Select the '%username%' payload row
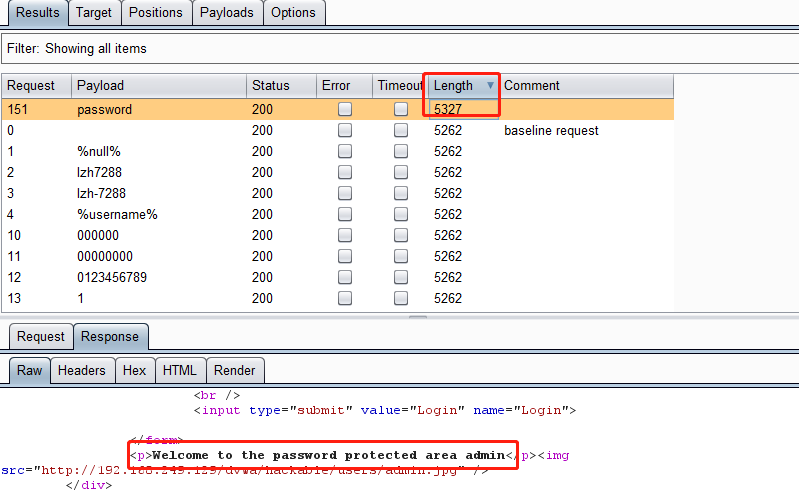 (x=337, y=214)
